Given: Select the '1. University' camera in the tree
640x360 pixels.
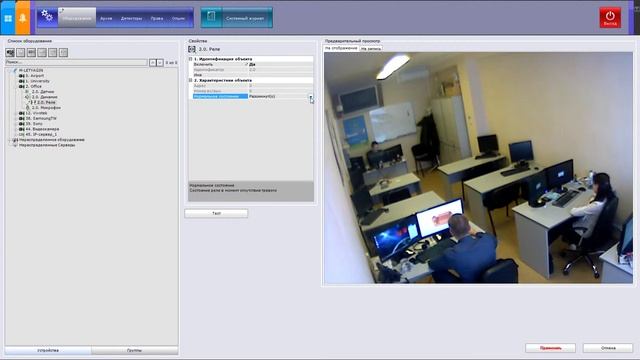Looking at the screenshot, I should 38,81.
